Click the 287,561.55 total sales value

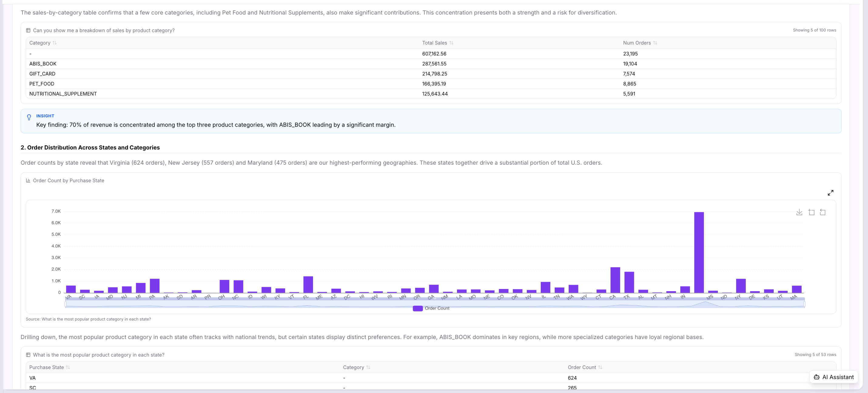tap(434, 64)
